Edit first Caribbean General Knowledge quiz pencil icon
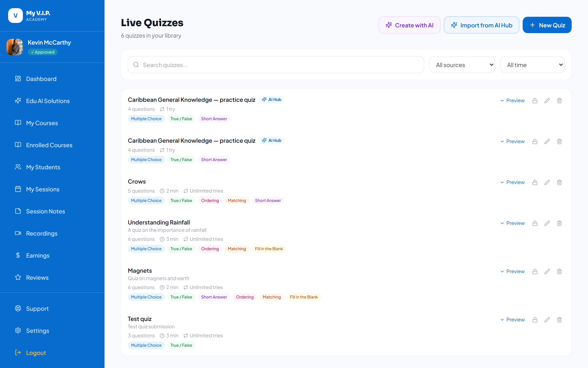 [547, 101]
